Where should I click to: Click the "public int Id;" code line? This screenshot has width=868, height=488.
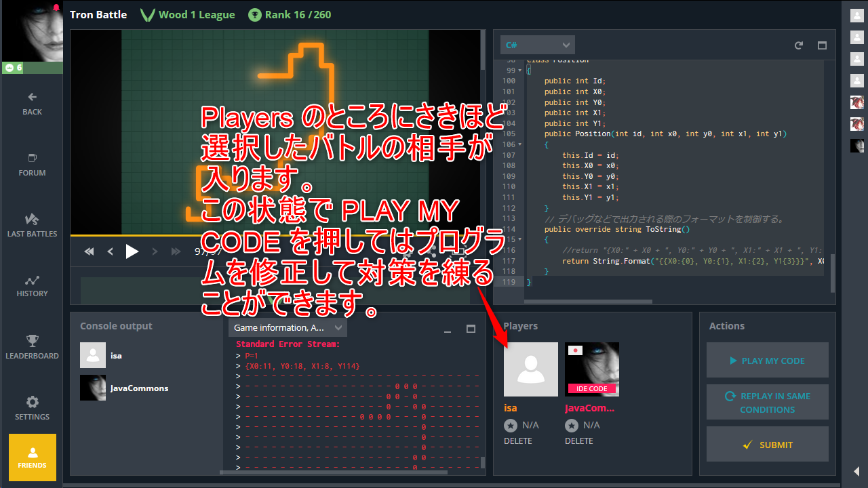point(574,81)
